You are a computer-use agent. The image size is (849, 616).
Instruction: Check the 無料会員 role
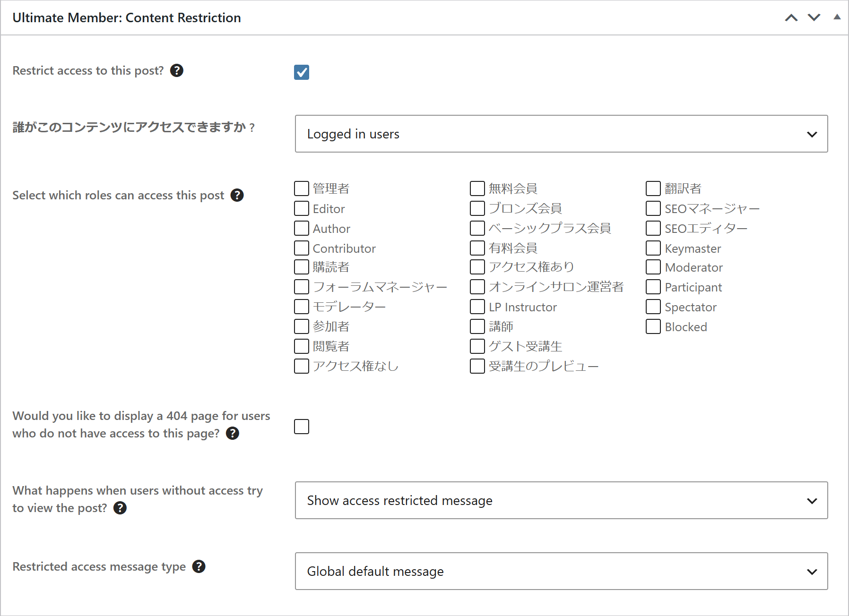[477, 188]
